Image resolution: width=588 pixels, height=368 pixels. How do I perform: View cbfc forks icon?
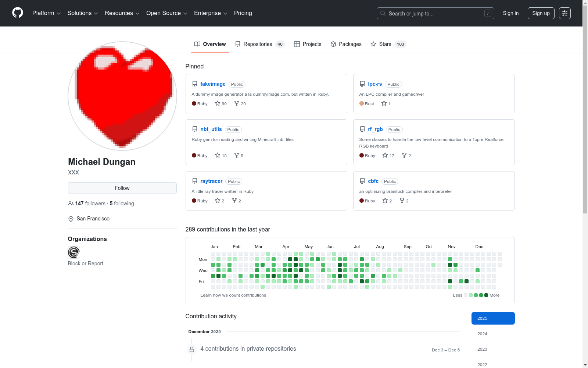[x=402, y=201]
